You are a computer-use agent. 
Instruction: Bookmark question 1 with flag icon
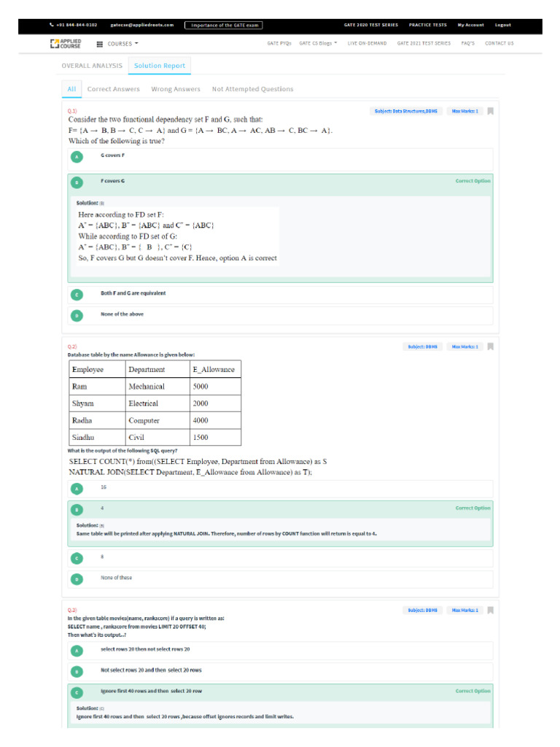pos(491,111)
